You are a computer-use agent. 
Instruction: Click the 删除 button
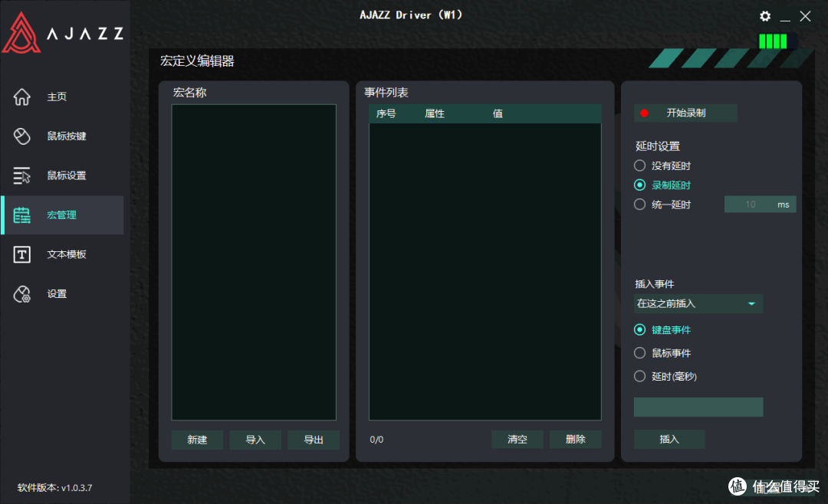click(576, 439)
